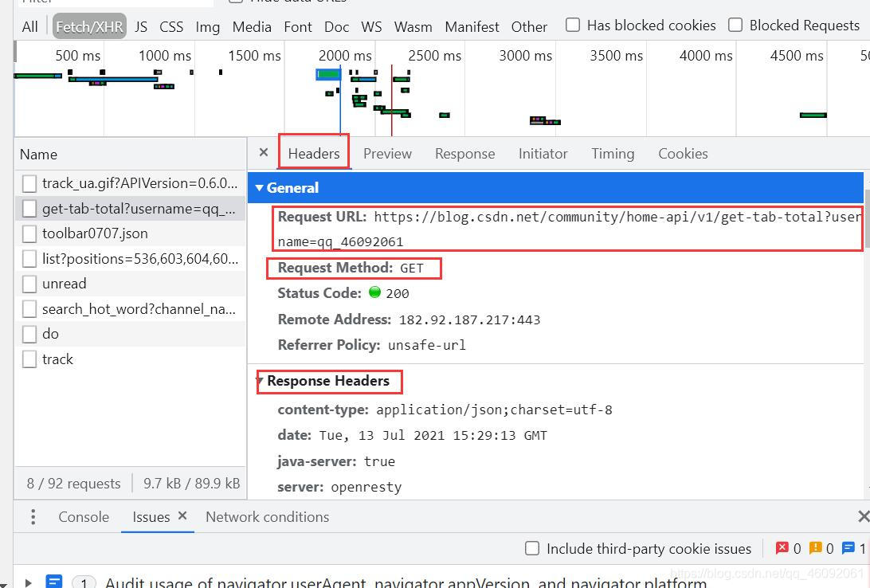Check the do request checkbox
This screenshot has width=870, height=588.
tap(29, 334)
